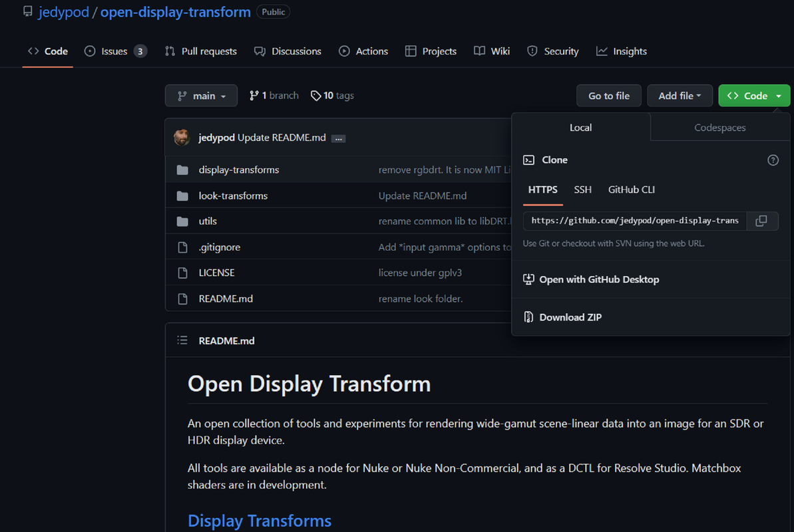Expand the Add file dropdown
Viewport: 794px width, 532px height.
(x=680, y=96)
